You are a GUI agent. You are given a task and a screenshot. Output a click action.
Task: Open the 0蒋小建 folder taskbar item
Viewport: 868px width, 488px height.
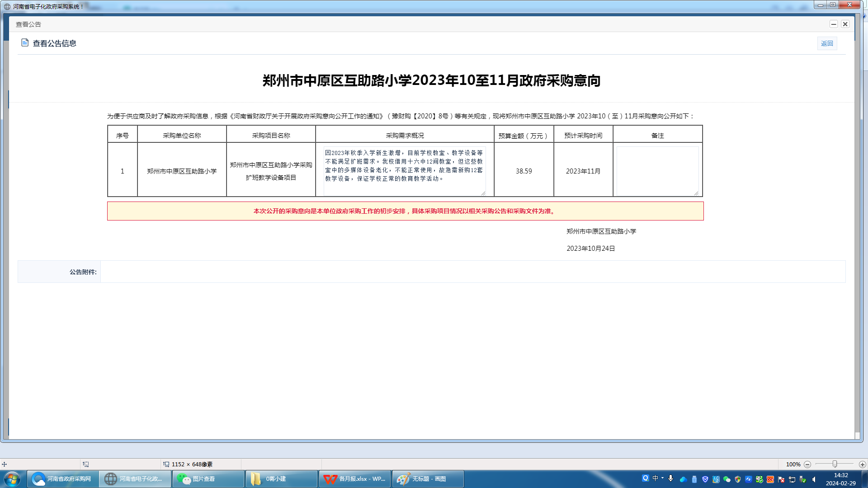click(282, 479)
